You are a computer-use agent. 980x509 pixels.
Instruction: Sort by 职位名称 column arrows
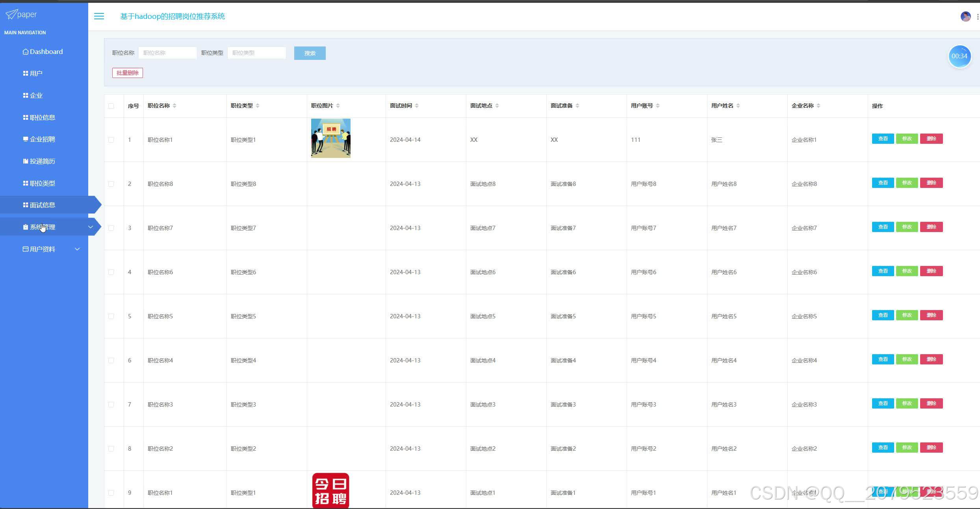tap(174, 106)
